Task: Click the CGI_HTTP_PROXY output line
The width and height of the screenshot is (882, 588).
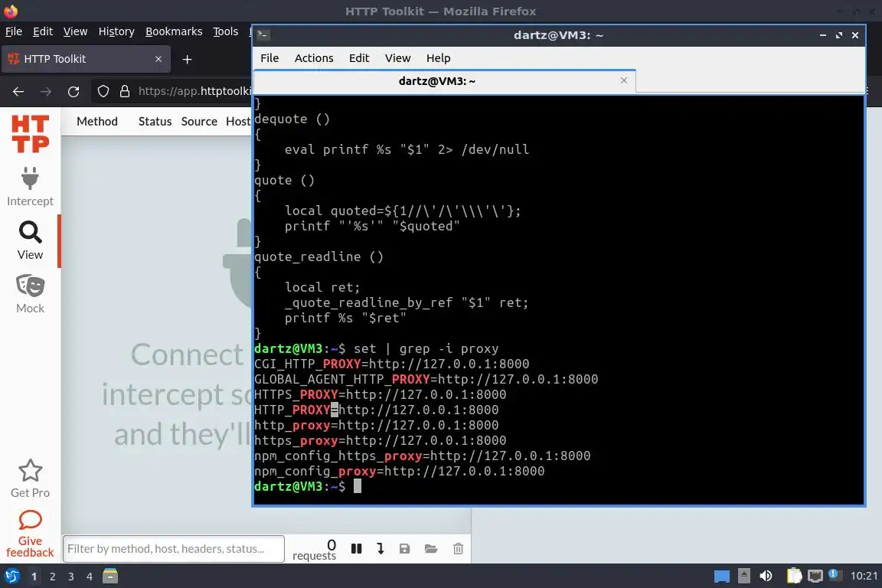Action: click(x=391, y=364)
